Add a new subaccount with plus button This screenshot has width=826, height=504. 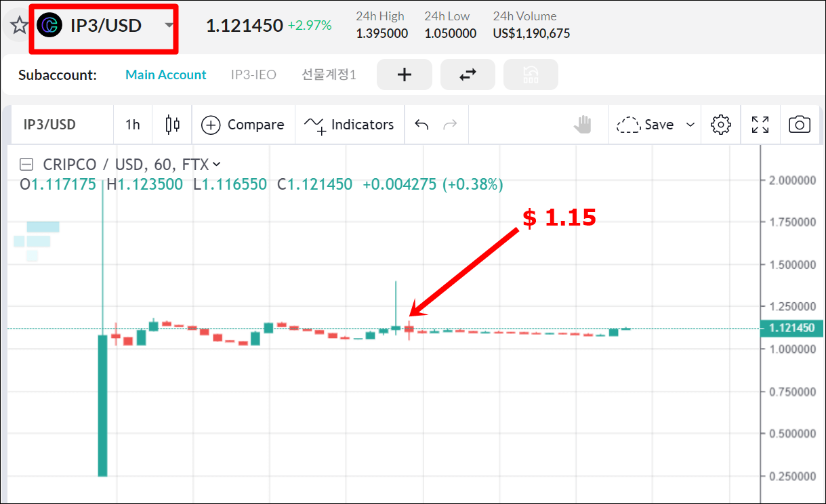point(405,75)
